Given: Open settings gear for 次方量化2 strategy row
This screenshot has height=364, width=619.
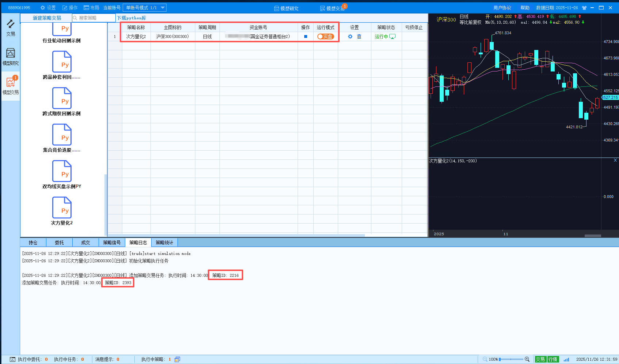Looking at the screenshot, I should tap(350, 36).
